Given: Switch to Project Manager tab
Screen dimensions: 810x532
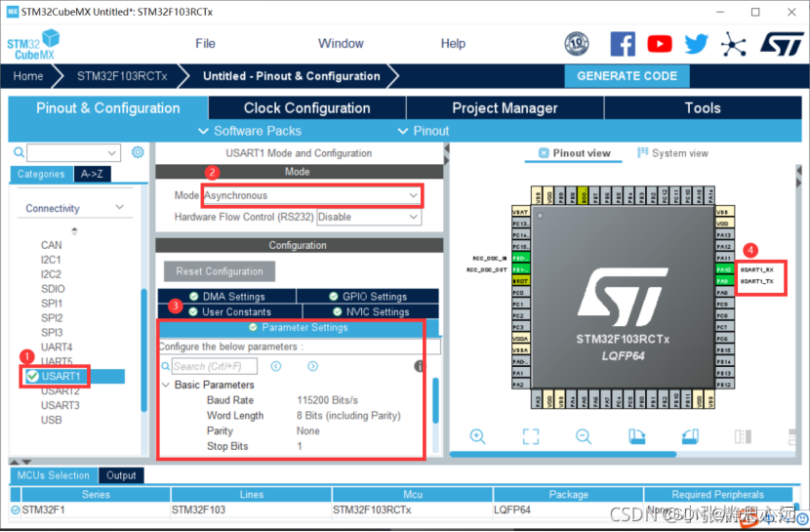Looking at the screenshot, I should point(505,108).
